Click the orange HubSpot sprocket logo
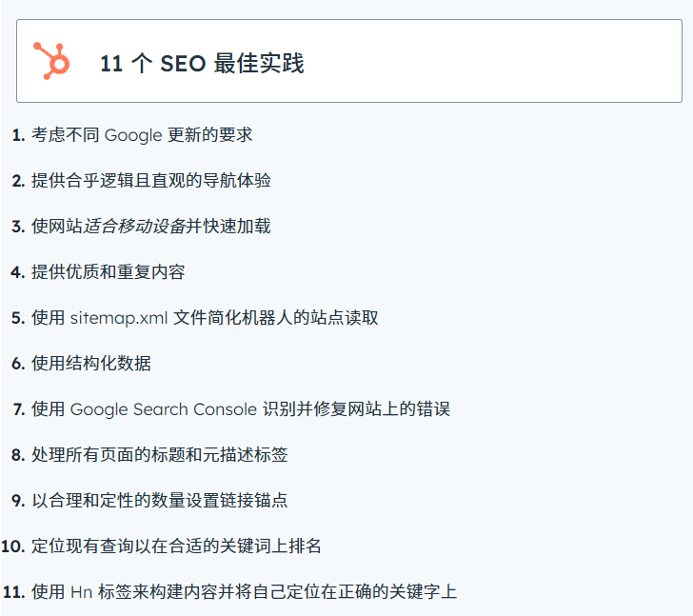This screenshot has width=693, height=616. [x=51, y=60]
